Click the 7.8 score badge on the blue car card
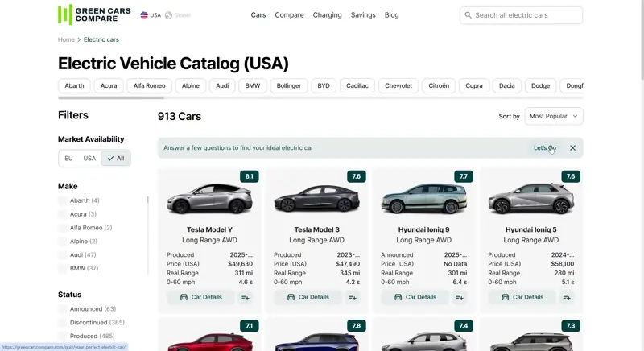 click(357, 325)
